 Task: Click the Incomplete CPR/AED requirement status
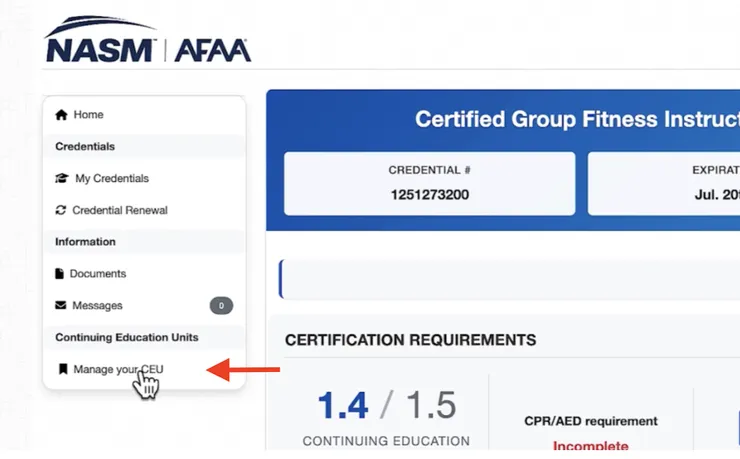590,446
